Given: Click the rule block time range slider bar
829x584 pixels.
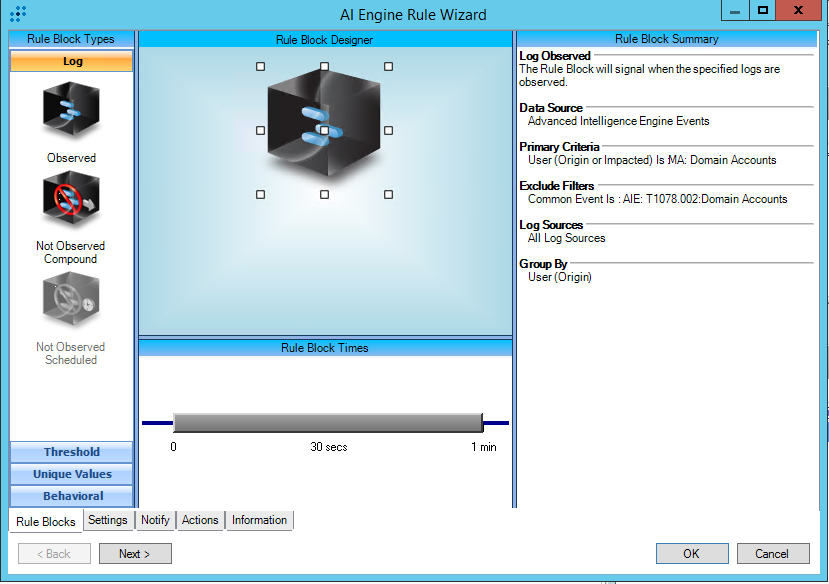Looking at the screenshot, I should click(328, 423).
